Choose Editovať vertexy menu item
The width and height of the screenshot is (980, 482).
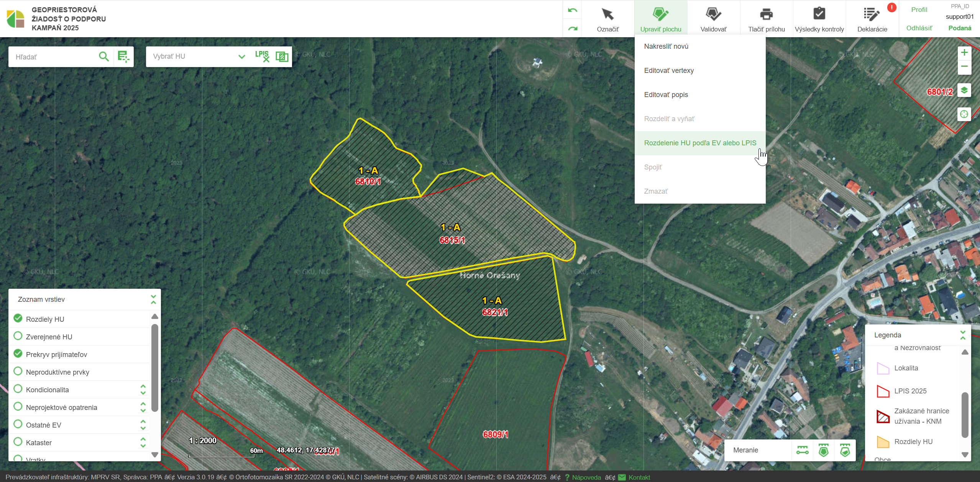669,71
